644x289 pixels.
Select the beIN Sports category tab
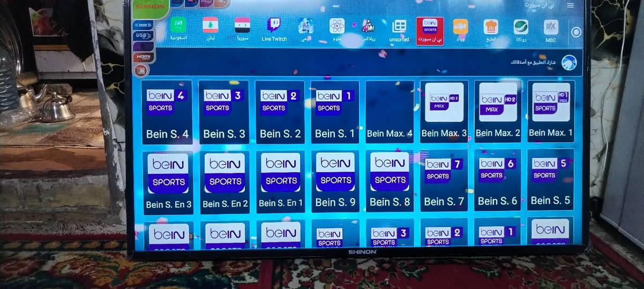click(430, 31)
